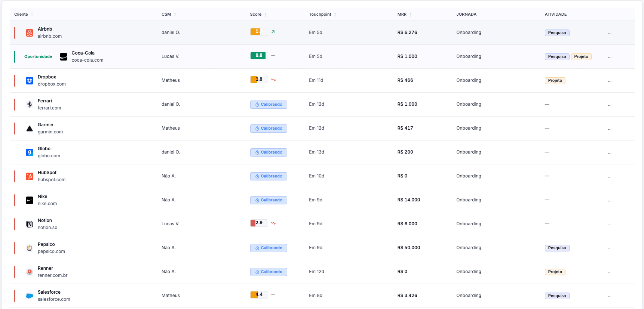Click the Pepsico logo icon
Image resolution: width=644 pixels, height=309 pixels.
click(x=30, y=248)
